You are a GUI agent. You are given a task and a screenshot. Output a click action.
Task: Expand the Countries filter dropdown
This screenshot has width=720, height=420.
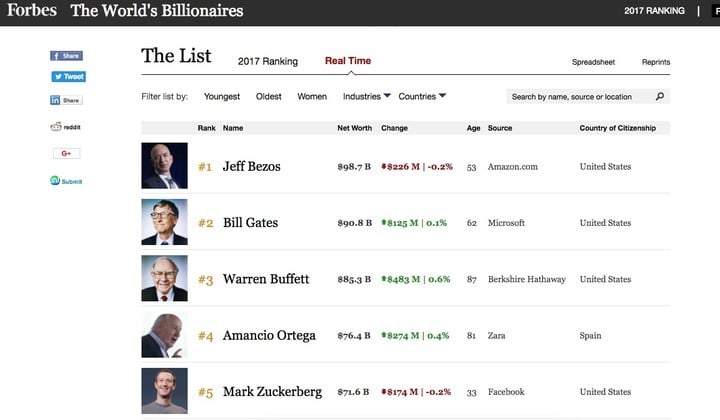pyautogui.click(x=422, y=96)
